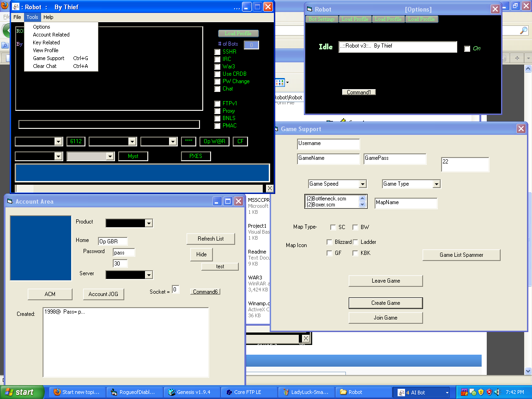Open Firefox "Start new topi..." taskbar item
This screenshot has width=532, height=399.
(x=76, y=392)
